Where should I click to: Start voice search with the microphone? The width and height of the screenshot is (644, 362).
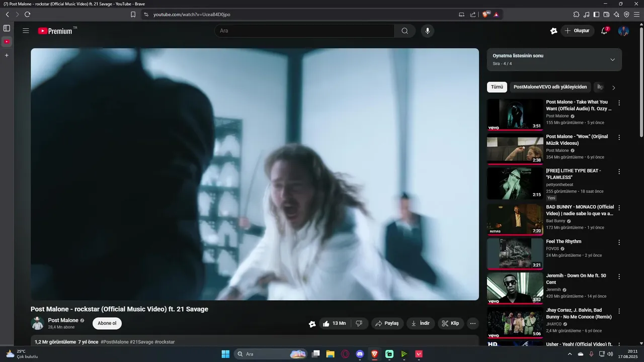click(428, 31)
